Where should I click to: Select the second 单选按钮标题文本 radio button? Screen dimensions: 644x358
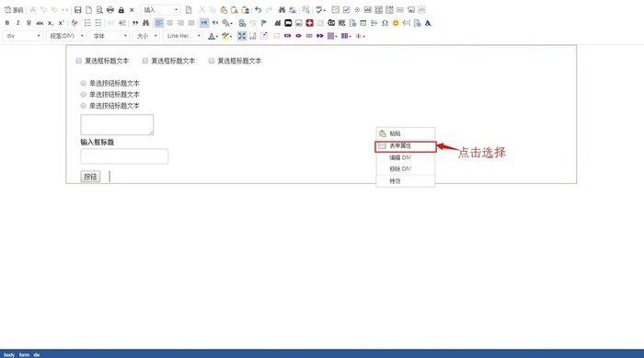(x=84, y=95)
